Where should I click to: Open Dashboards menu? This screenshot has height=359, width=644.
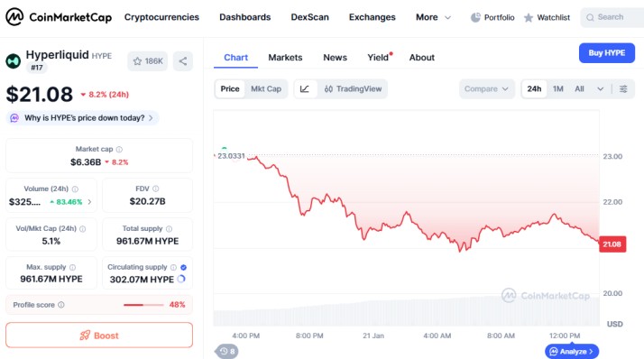click(244, 17)
